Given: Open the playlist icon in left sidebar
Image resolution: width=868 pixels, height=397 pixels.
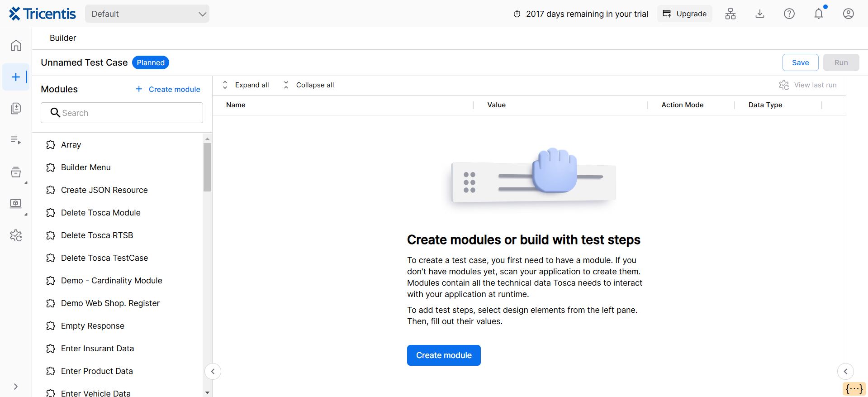Looking at the screenshot, I should [16, 140].
